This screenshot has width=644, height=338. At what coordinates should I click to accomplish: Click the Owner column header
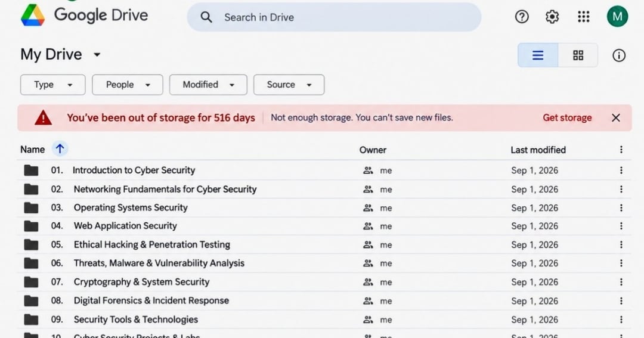tap(373, 150)
